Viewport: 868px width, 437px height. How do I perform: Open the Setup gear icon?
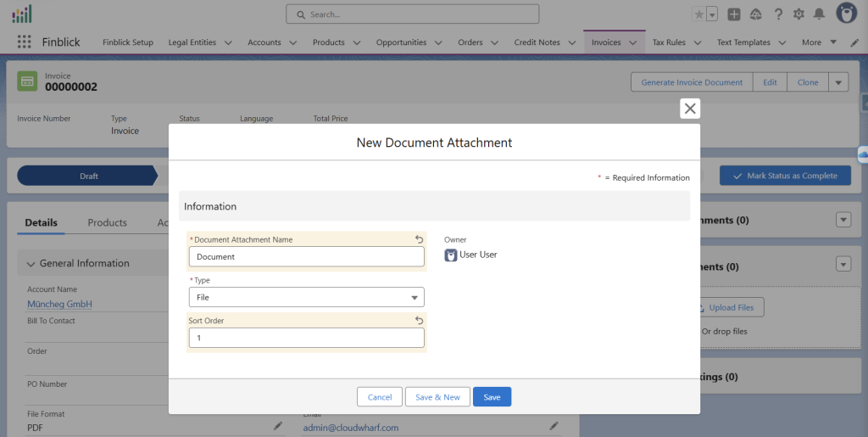[x=798, y=14]
